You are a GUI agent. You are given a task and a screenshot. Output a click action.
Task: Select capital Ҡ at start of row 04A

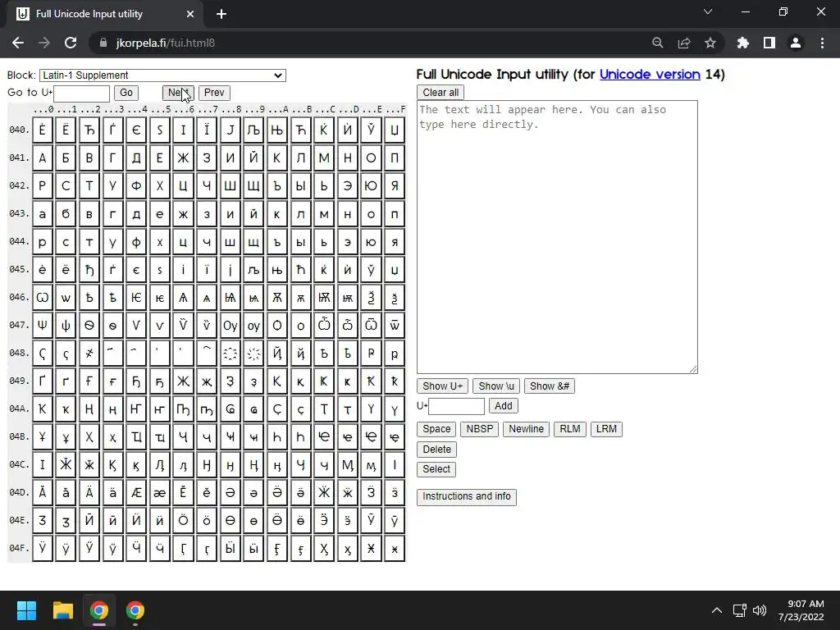[x=43, y=409]
